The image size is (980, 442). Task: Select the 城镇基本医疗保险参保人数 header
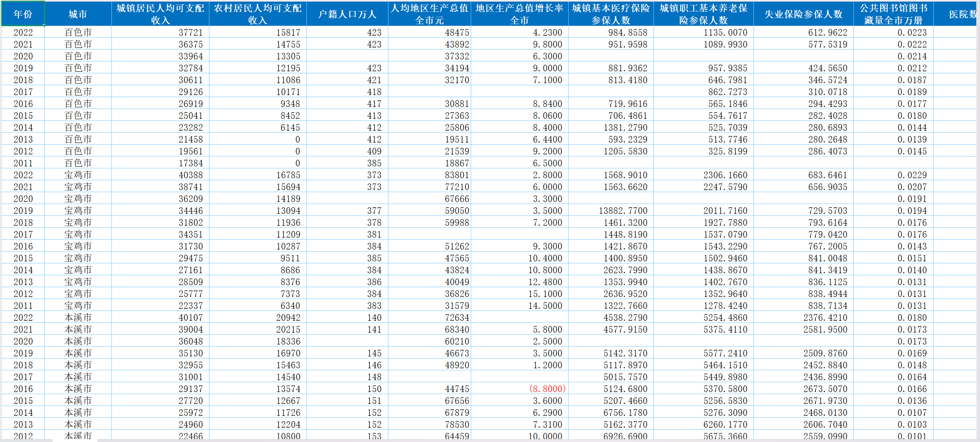click(x=611, y=14)
